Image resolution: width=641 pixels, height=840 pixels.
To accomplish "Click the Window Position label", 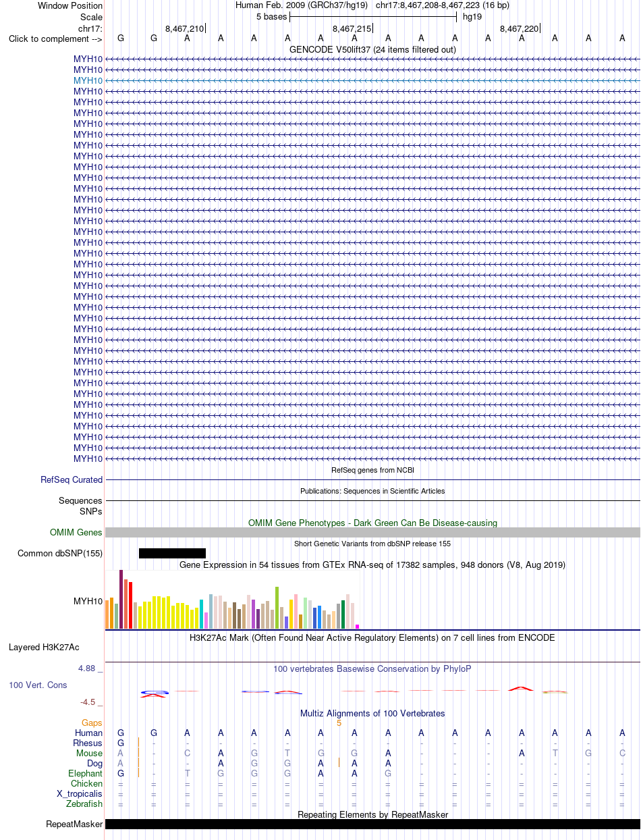I will 71,5.
